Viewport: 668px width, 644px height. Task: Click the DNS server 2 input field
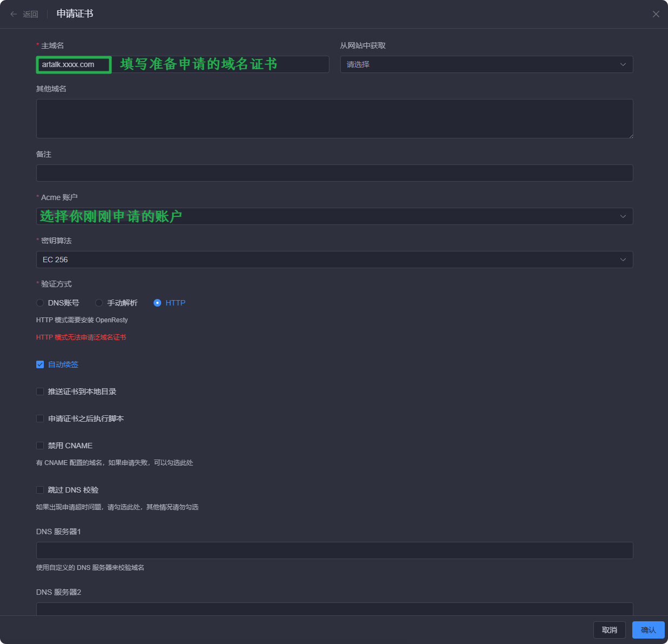[334, 609]
